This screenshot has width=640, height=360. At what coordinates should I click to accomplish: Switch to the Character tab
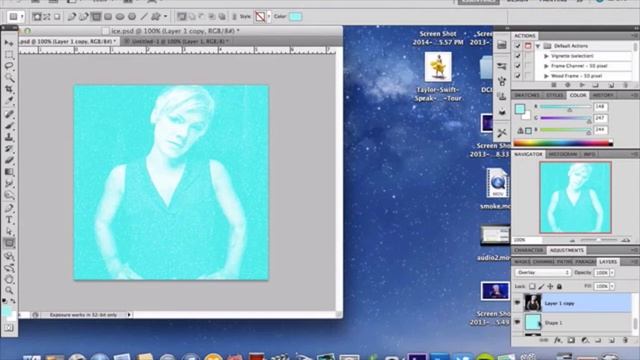(529, 250)
